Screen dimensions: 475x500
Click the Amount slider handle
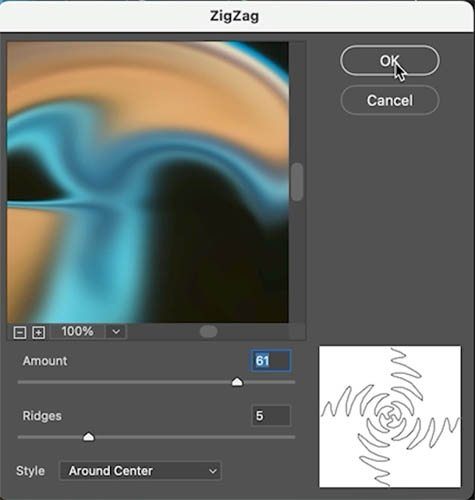(x=237, y=382)
